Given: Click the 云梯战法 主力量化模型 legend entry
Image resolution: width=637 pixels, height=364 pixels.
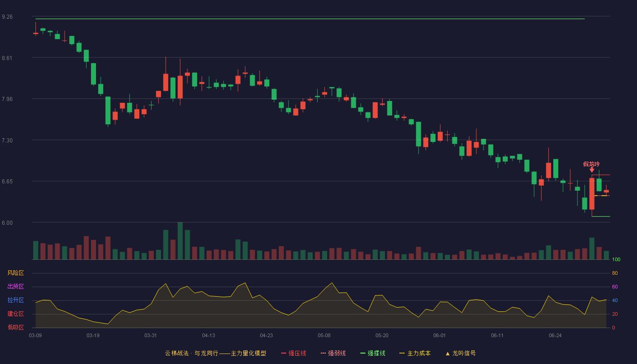Looking at the screenshot, I should (216, 353).
